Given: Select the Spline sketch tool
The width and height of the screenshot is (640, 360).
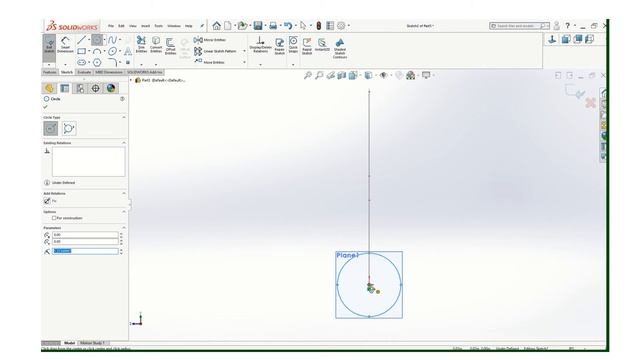Looking at the screenshot, I should pos(112,40).
